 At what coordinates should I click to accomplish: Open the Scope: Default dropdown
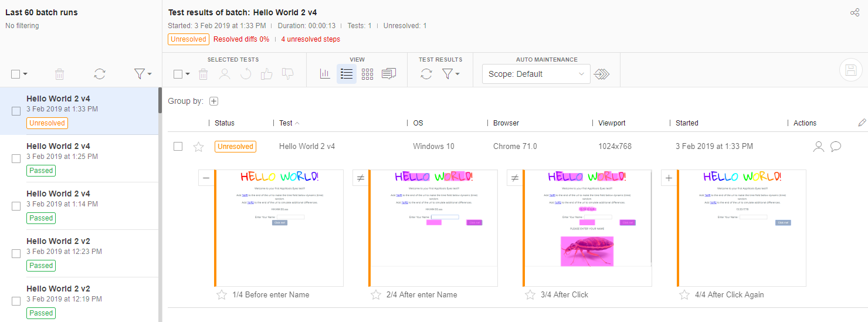(536, 74)
